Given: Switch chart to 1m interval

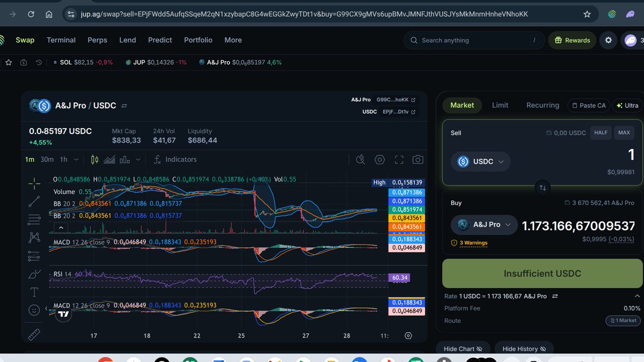Looking at the screenshot, I should pos(30,159).
